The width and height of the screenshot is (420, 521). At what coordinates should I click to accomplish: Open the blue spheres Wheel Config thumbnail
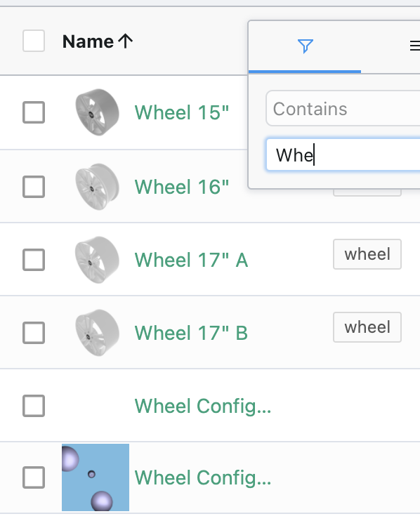[96, 477]
